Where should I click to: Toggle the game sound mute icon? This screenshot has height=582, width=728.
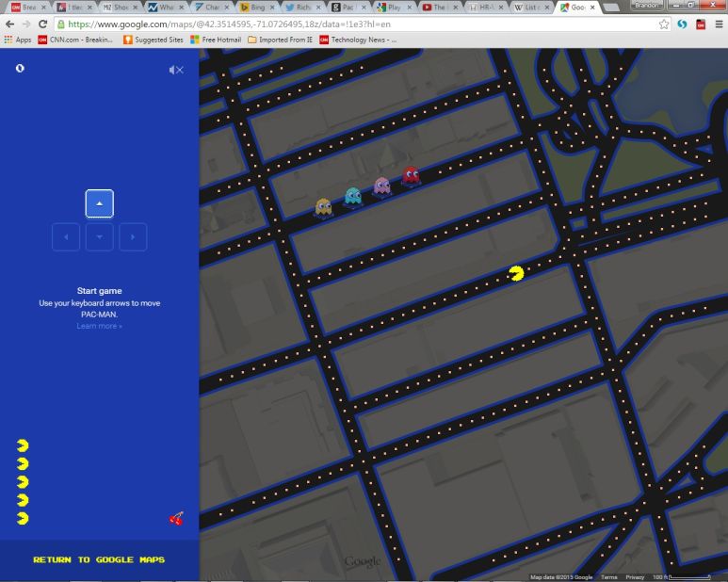point(176,70)
